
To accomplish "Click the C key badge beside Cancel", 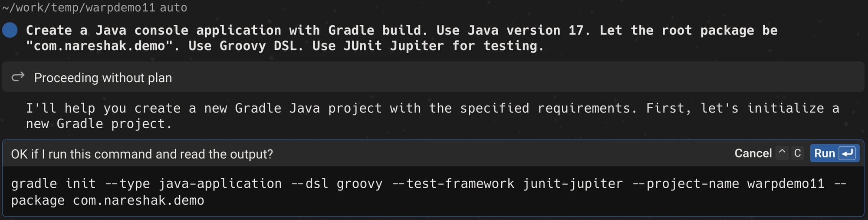I will click(x=797, y=153).
